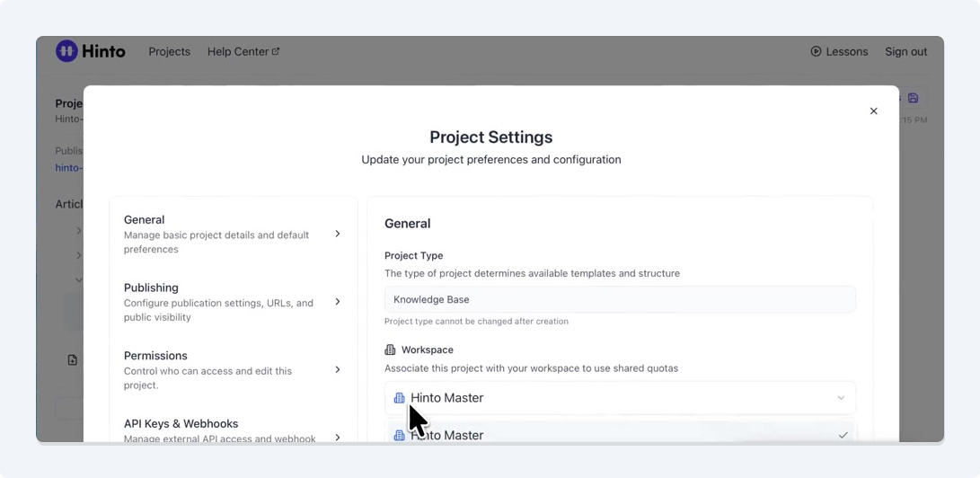The image size is (980, 478).
Task: Click the Hinto logo icon
Action: (66, 51)
